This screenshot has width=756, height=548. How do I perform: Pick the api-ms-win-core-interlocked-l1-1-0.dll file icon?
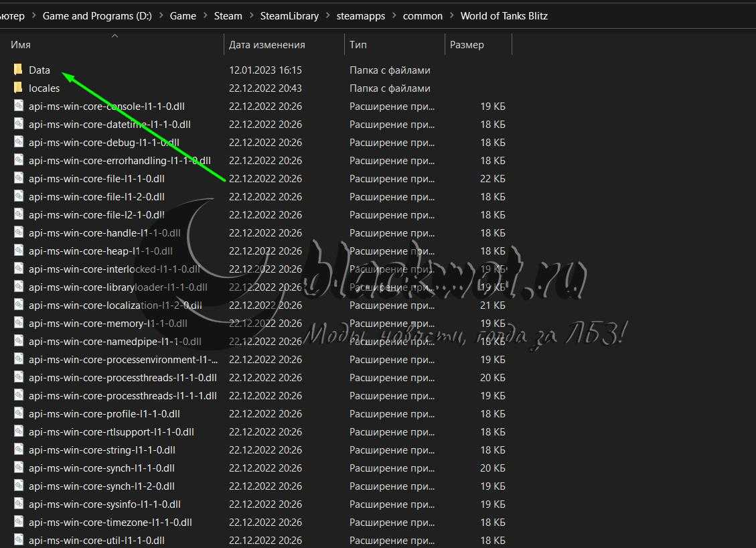coord(19,269)
